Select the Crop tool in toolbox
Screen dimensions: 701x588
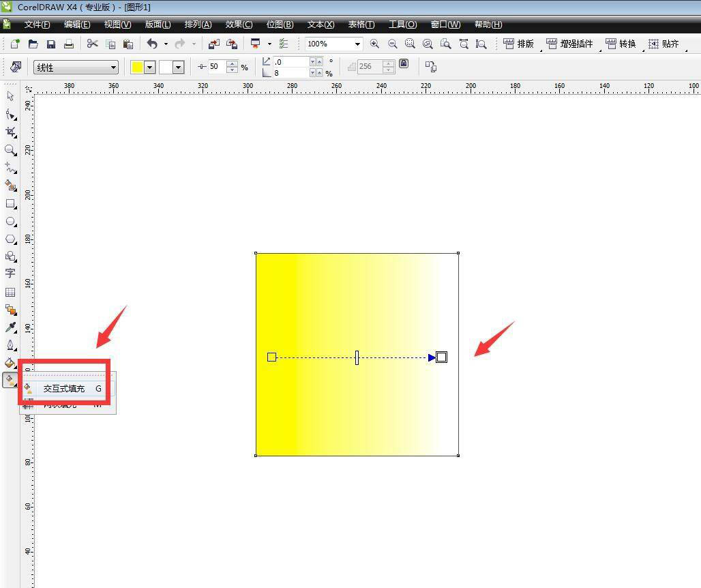[x=10, y=132]
